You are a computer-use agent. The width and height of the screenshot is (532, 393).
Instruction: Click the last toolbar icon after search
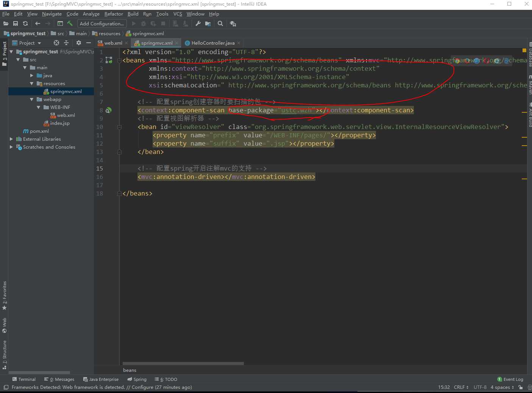tap(233, 23)
